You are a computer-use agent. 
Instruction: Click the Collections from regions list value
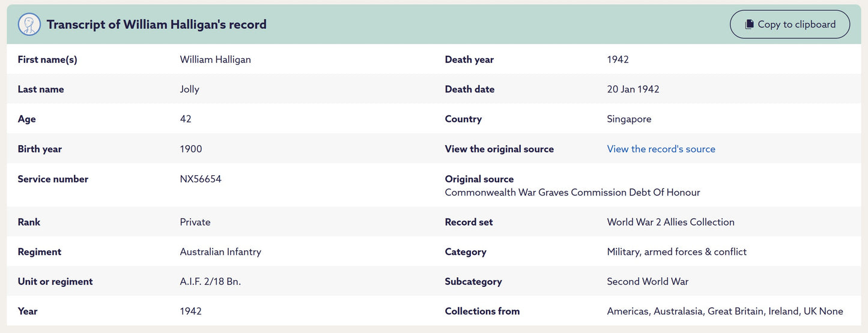tap(724, 311)
